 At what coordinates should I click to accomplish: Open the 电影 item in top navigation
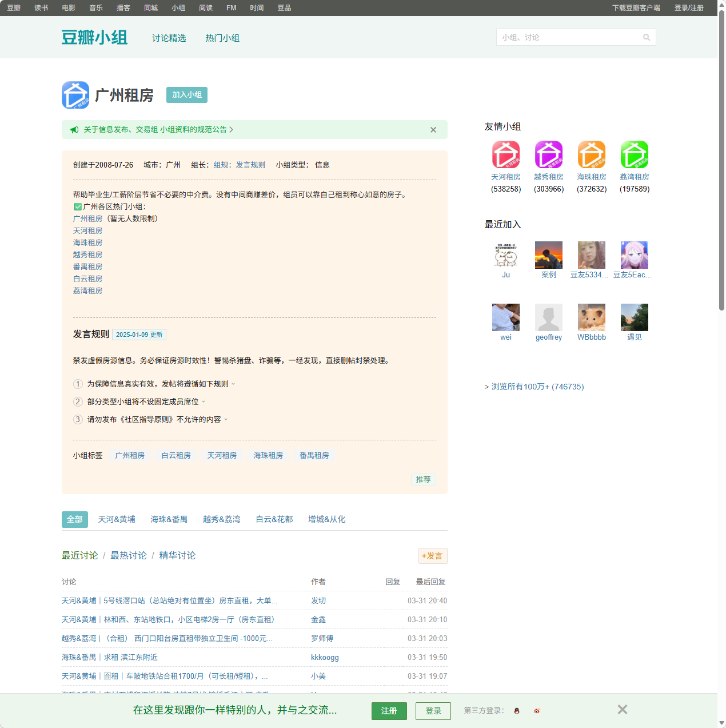click(68, 8)
